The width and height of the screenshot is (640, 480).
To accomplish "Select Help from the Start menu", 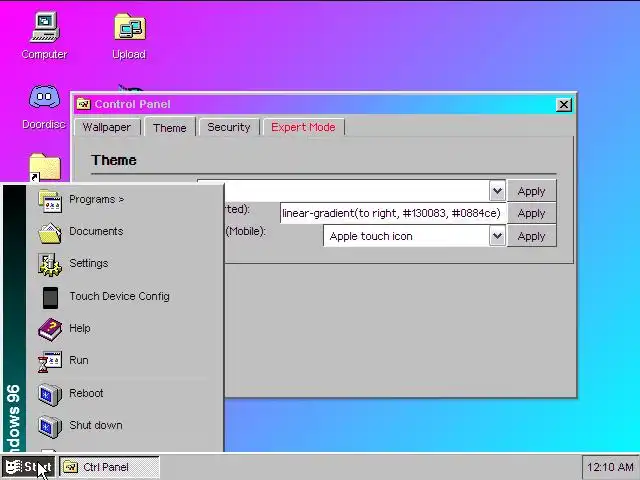I will pyautogui.click(x=124, y=329).
